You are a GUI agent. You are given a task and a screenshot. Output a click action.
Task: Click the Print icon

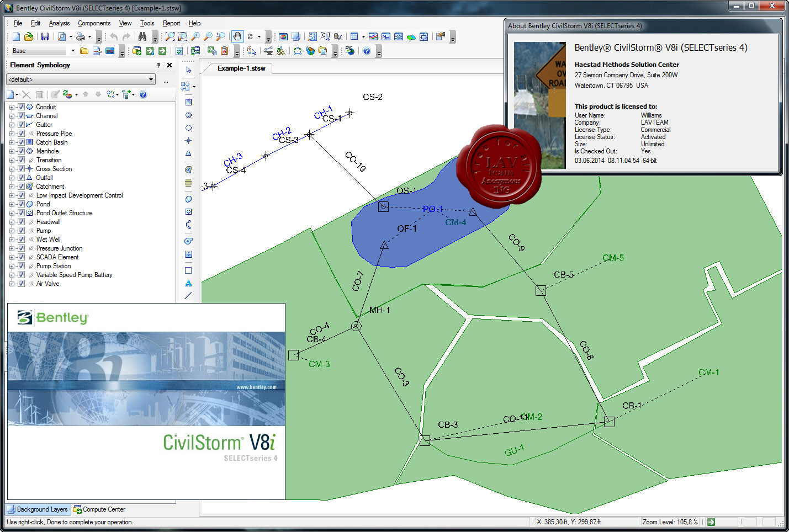[x=81, y=36]
